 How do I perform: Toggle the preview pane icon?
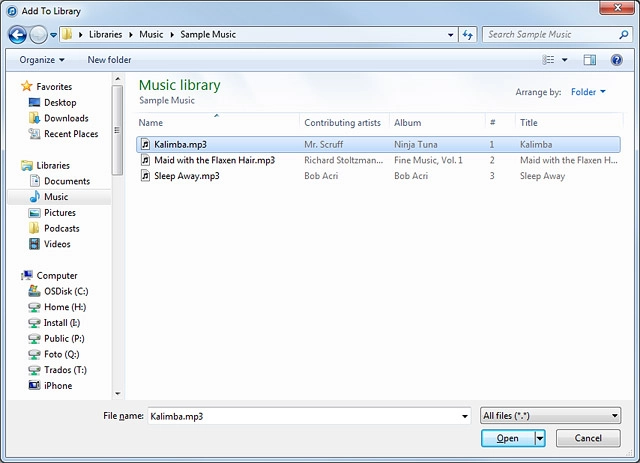pyautogui.click(x=590, y=60)
